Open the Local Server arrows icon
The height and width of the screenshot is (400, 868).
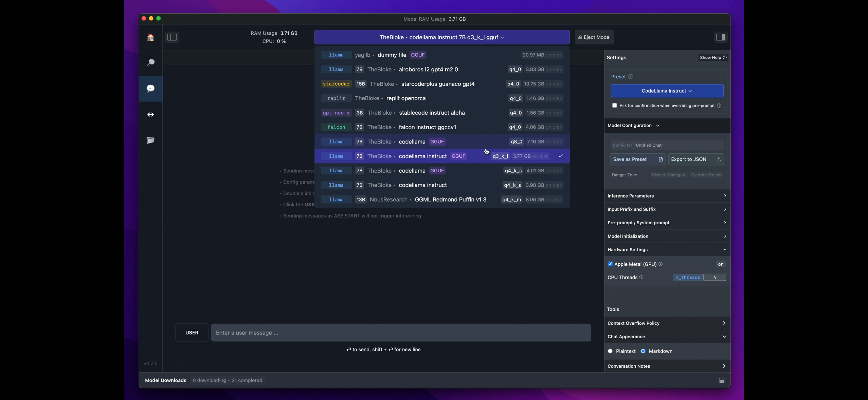click(150, 115)
